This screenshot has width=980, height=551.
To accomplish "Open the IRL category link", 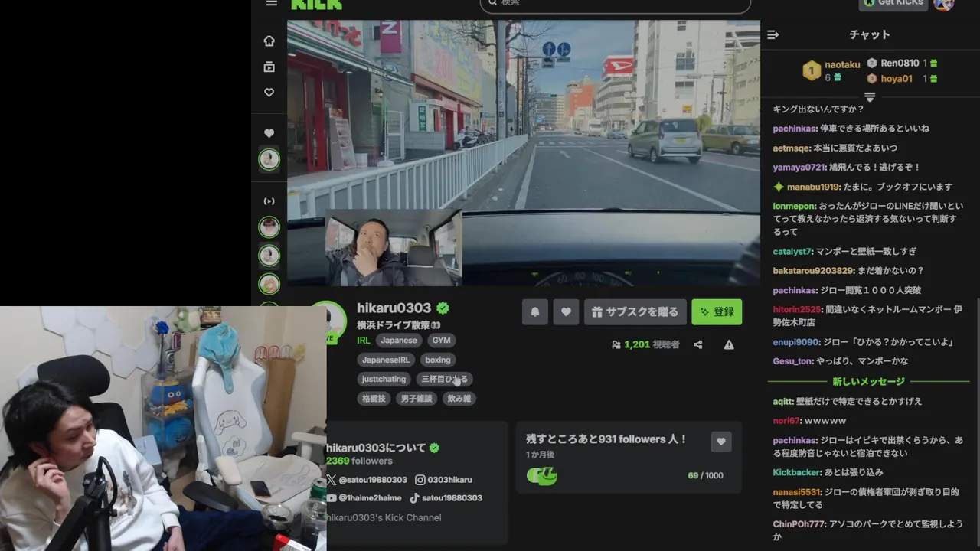I will [363, 341].
